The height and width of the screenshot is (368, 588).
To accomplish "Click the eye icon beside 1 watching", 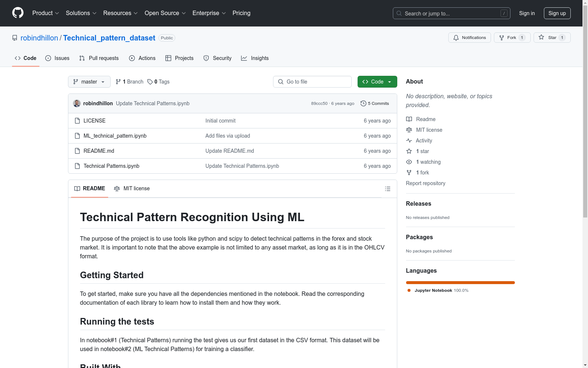I will (409, 162).
